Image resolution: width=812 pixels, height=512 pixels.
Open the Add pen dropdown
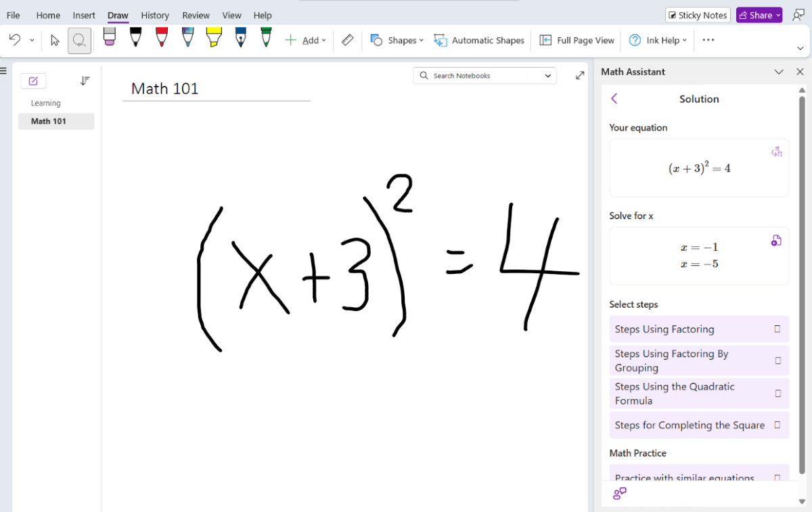click(x=305, y=41)
